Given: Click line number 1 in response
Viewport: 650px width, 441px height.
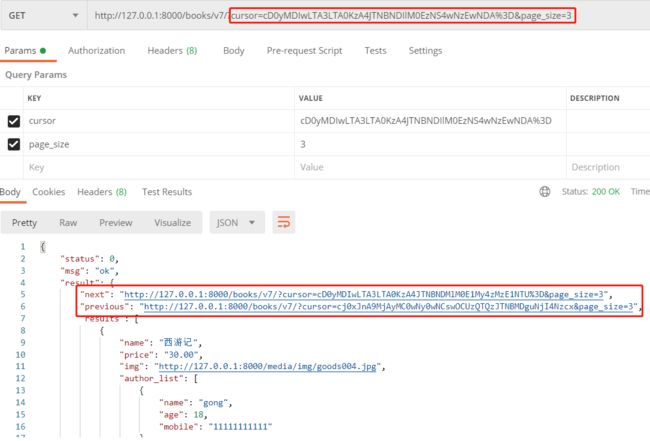Looking at the screenshot, I should click(23, 247).
